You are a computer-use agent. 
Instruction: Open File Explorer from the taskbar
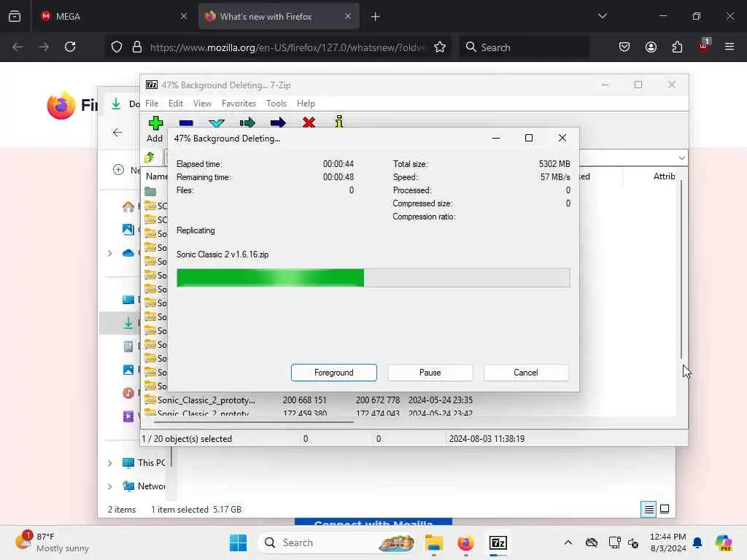[x=434, y=542]
